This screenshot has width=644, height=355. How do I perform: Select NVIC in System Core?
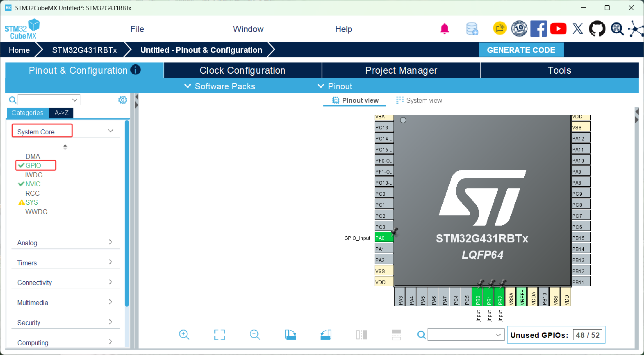coord(33,184)
